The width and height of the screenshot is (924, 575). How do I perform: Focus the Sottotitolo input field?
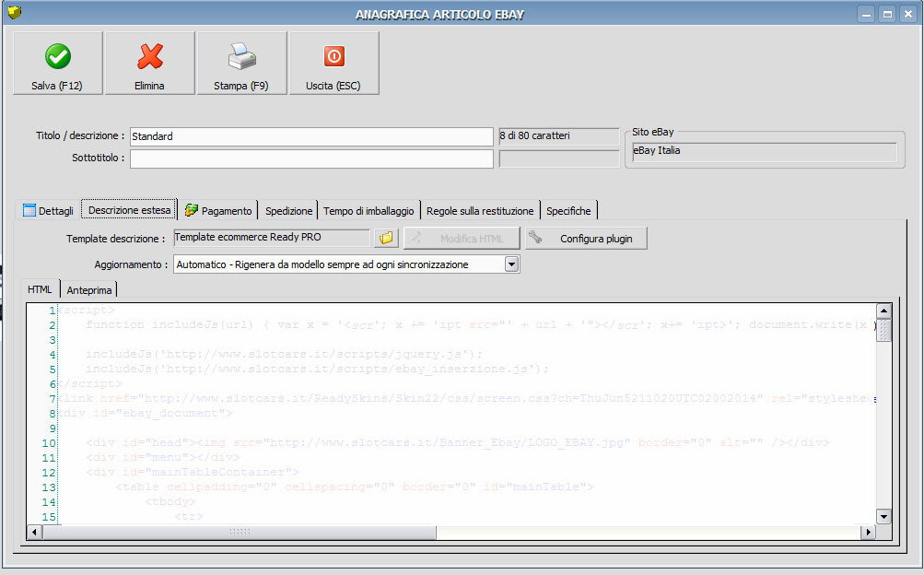311,158
